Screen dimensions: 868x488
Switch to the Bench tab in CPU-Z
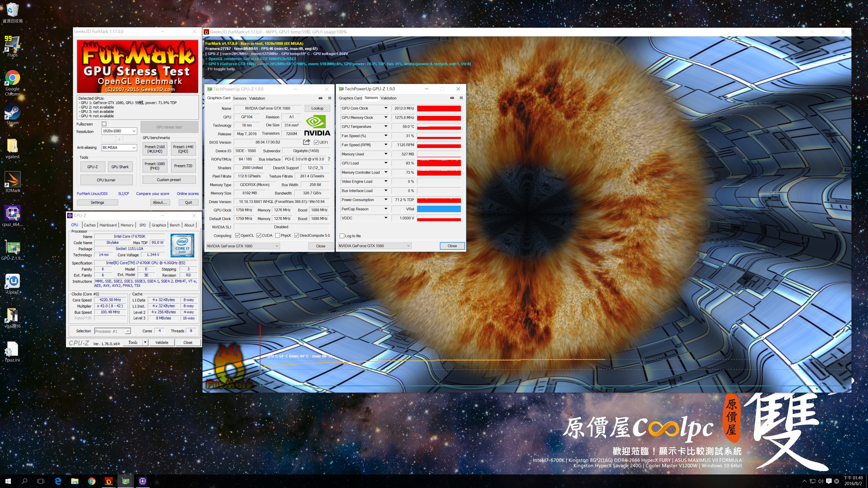(x=175, y=225)
